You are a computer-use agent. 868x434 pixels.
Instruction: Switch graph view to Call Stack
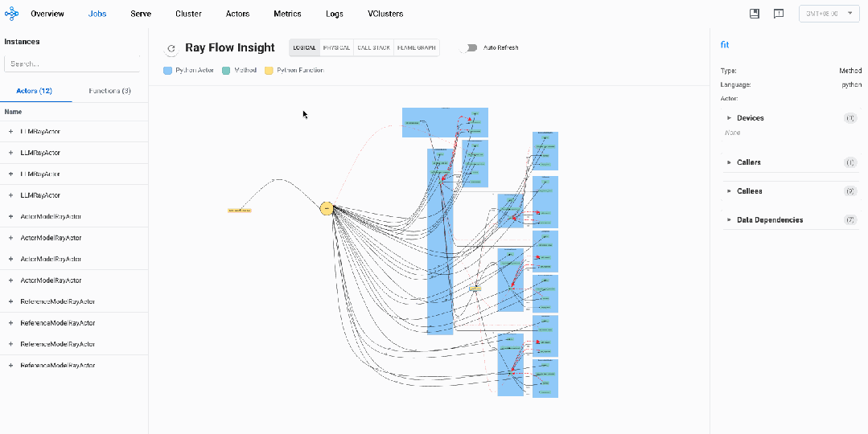[x=373, y=48]
